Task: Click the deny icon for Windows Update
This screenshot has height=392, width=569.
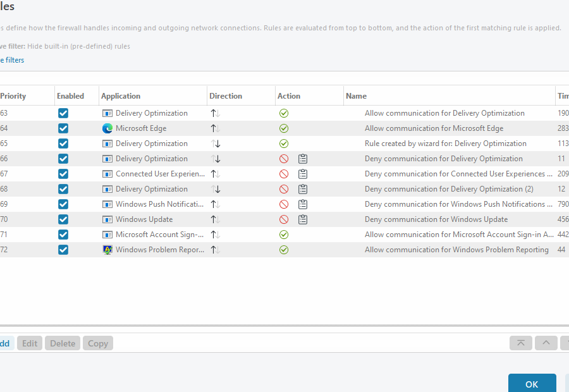Action: [284, 219]
